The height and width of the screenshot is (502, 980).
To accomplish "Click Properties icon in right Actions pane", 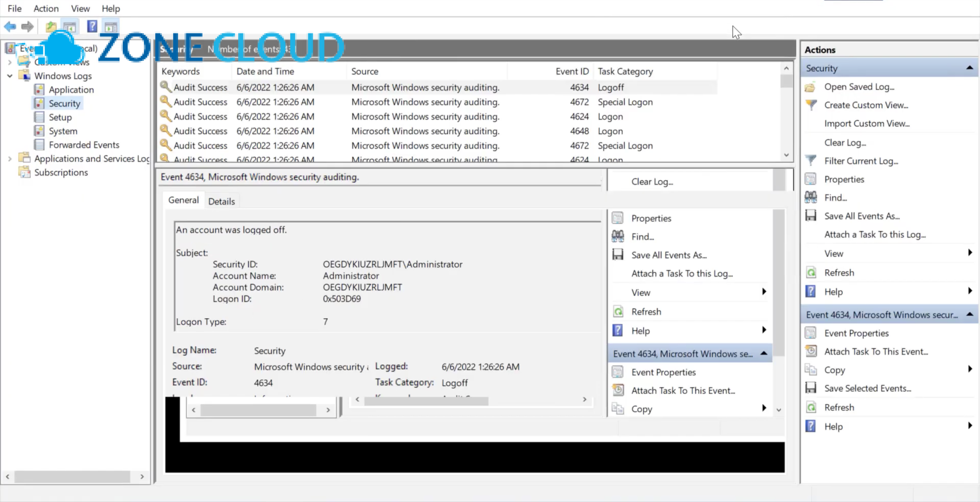I will [x=811, y=179].
